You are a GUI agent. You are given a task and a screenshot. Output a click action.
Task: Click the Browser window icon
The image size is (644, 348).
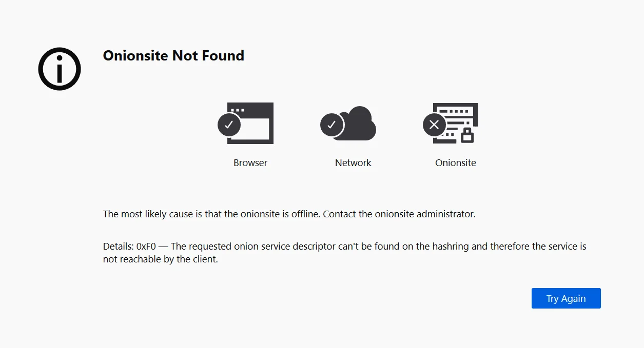coord(246,124)
